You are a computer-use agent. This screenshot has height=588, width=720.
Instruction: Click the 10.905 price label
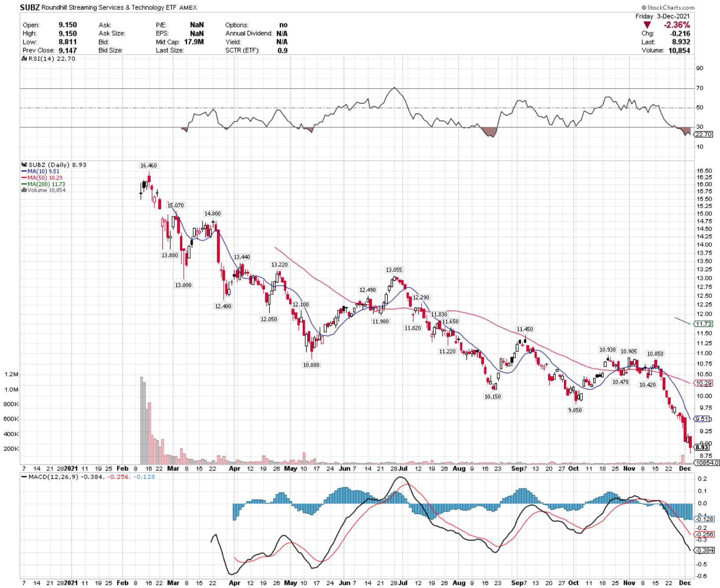tap(628, 352)
